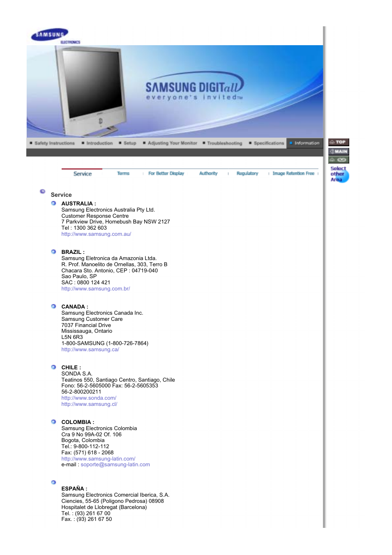Open the samsung.cl link
The width and height of the screenshot is (392, 555).
coord(89,404)
